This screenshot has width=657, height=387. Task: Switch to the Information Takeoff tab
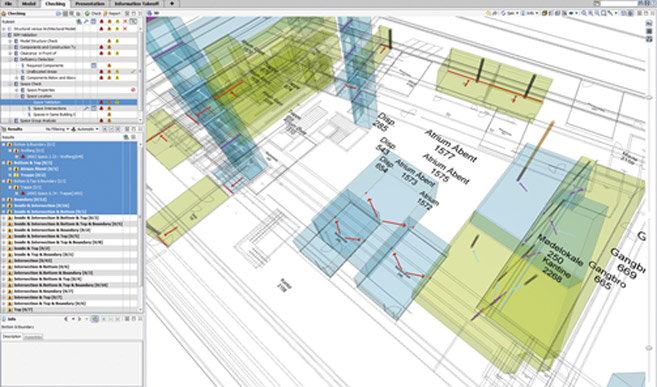coord(137,4)
